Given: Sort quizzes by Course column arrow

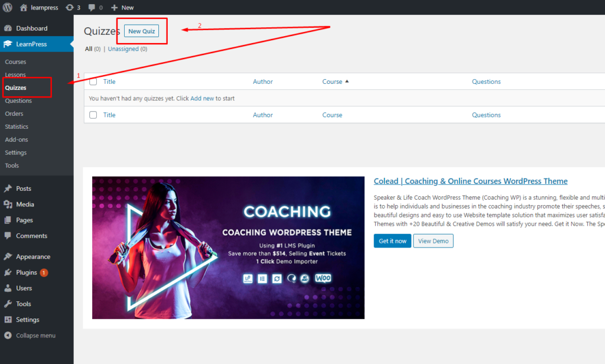Looking at the screenshot, I should point(347,82).
